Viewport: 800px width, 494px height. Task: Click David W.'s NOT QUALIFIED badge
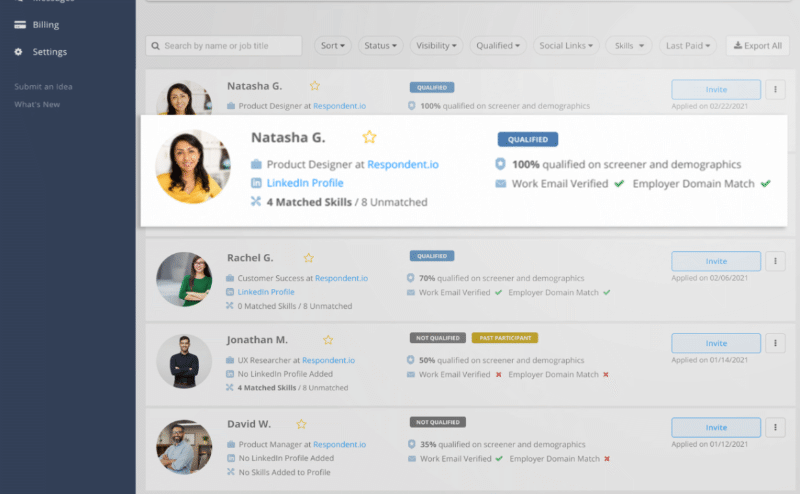pyautogui.click(x=437, y=422)
